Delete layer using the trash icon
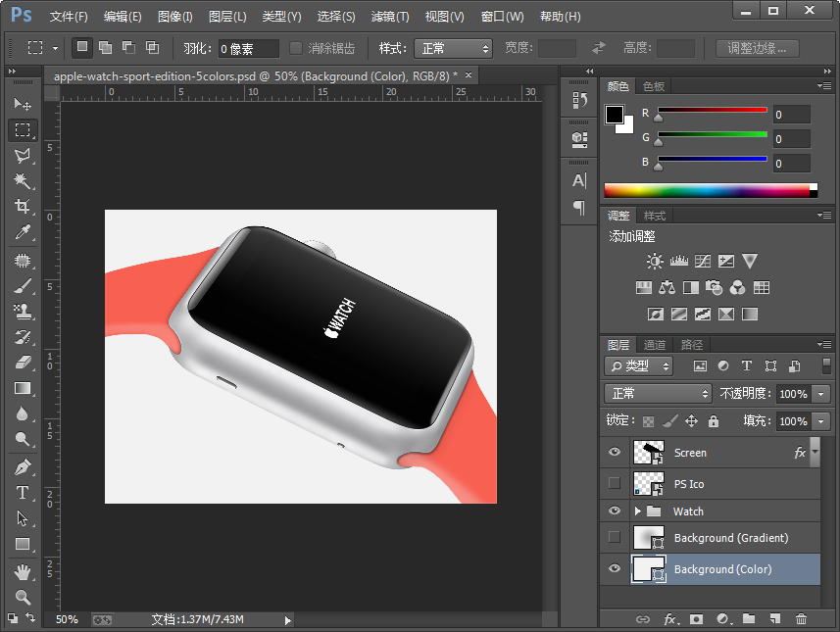Screen dimensions: 840x632 pyautogui.click(x=801, y=619)
